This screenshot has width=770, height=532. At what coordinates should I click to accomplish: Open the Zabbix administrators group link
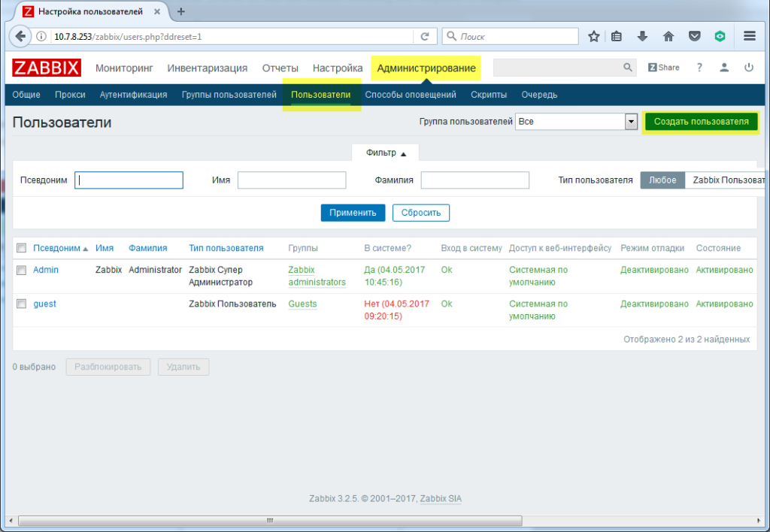tap(317, 276)
